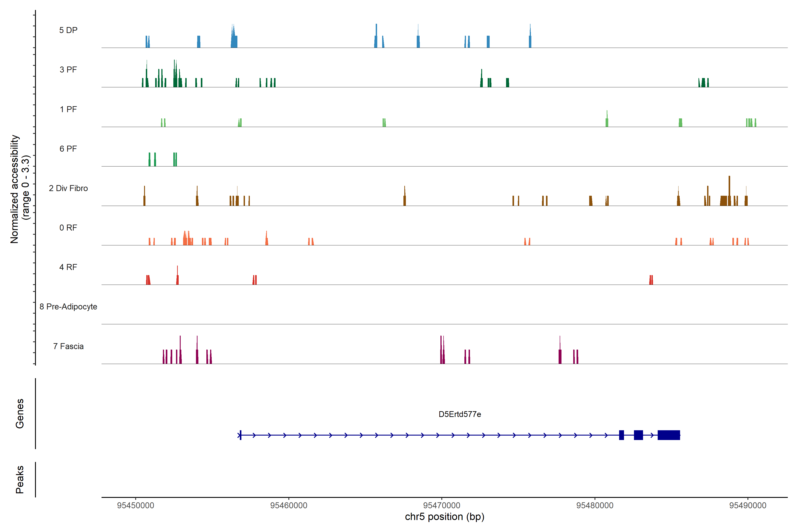Click the chr5 position (bp) axis title

[444, 517]
